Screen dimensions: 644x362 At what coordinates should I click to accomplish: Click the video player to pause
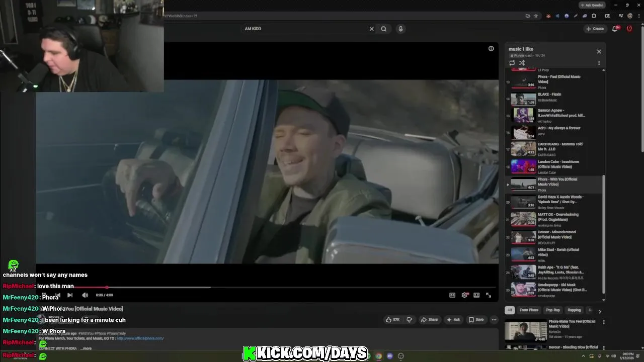pos(267,171)
